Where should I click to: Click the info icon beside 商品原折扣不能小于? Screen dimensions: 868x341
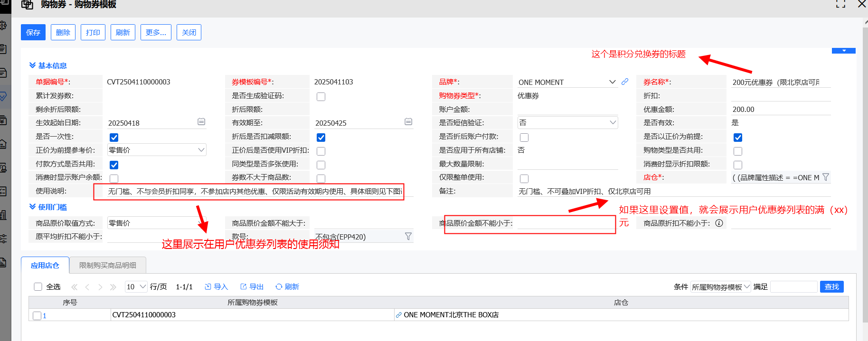pyautogui.click(x=719, y=223)
